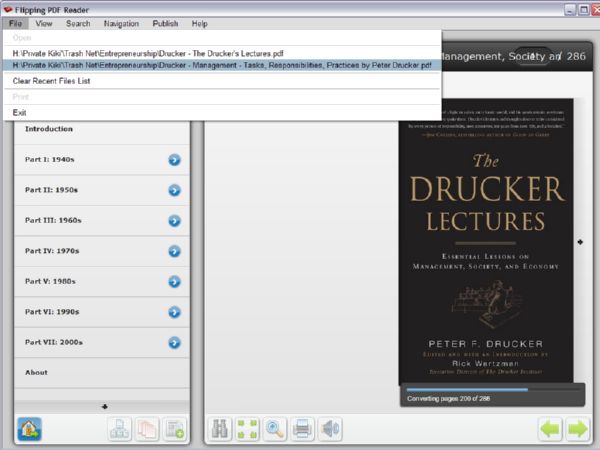
Task: Select Part III: 1960s chapter title
Action: (53, 220)
